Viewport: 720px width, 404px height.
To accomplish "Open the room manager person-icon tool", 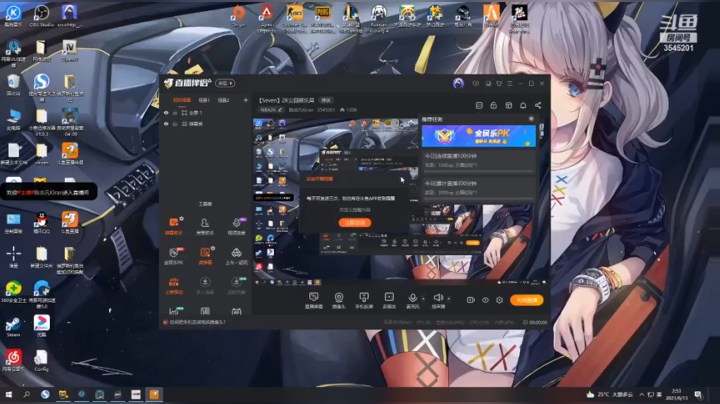I will 205,226.
